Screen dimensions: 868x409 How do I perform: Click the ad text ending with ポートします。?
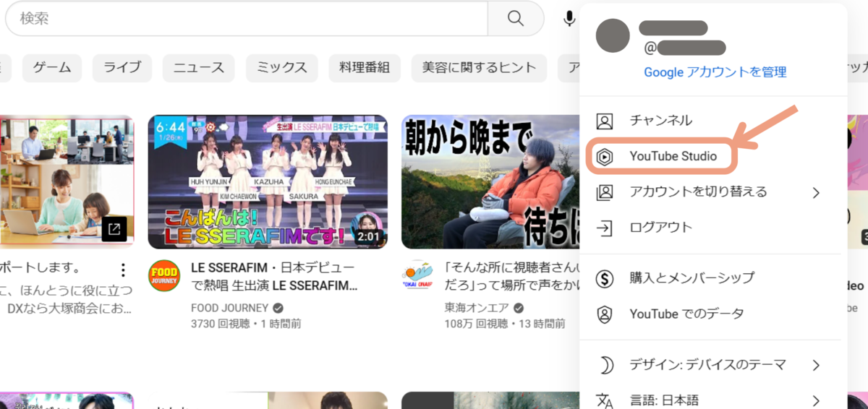pos(41,268)
